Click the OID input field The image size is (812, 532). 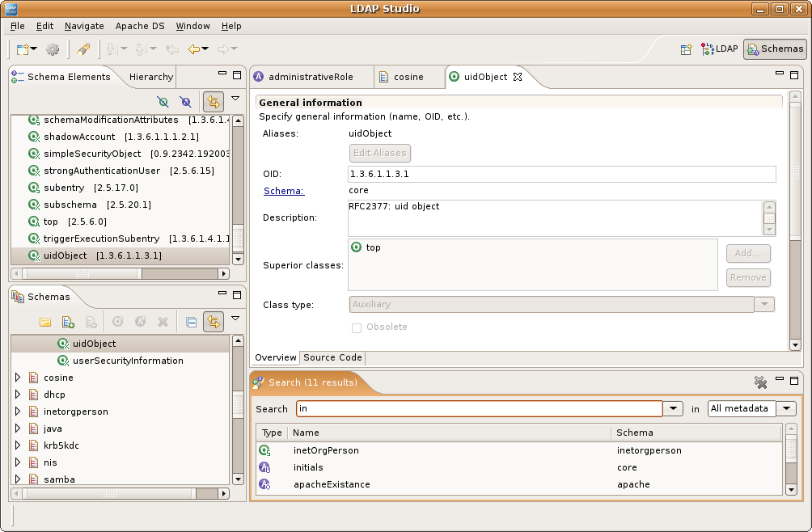[x=561, y=175]
